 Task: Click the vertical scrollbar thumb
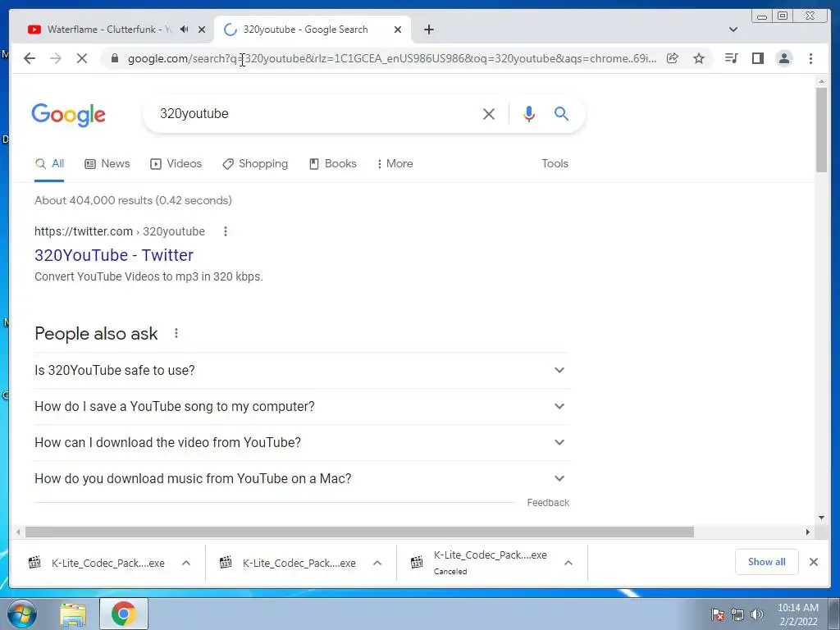click(x=821, y=130)
